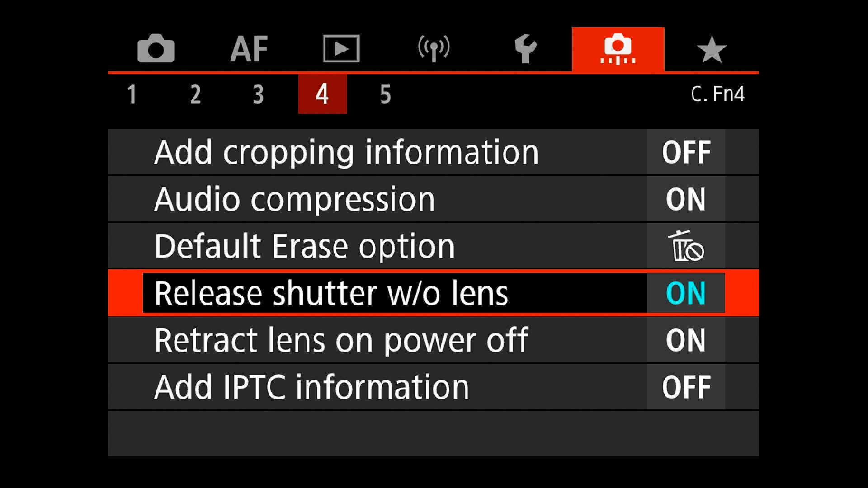Change the Add cropping information OFF value
This screenshot has height=488, width=868.
(686, 152)
